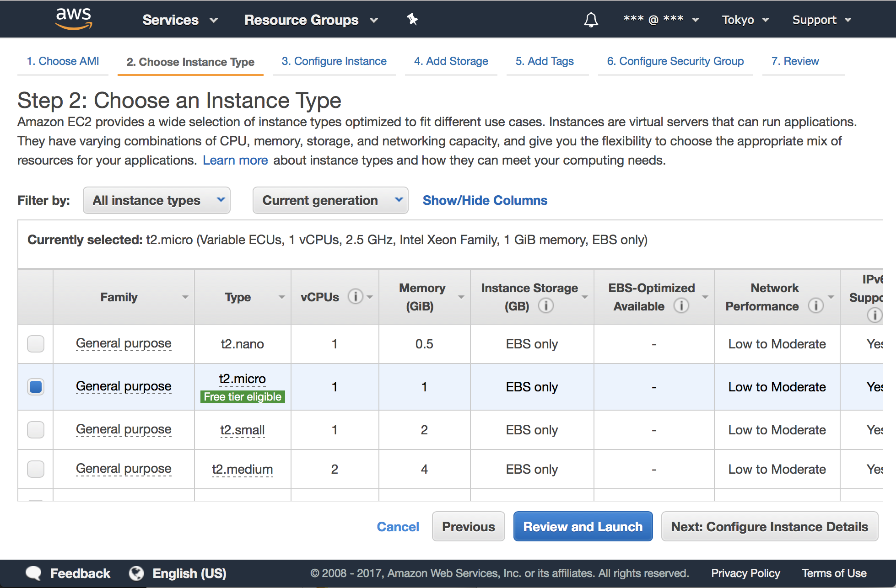Click EBS-Optimized Available info icon
This screenshot has width=896, height=588.
coord(681,305)
